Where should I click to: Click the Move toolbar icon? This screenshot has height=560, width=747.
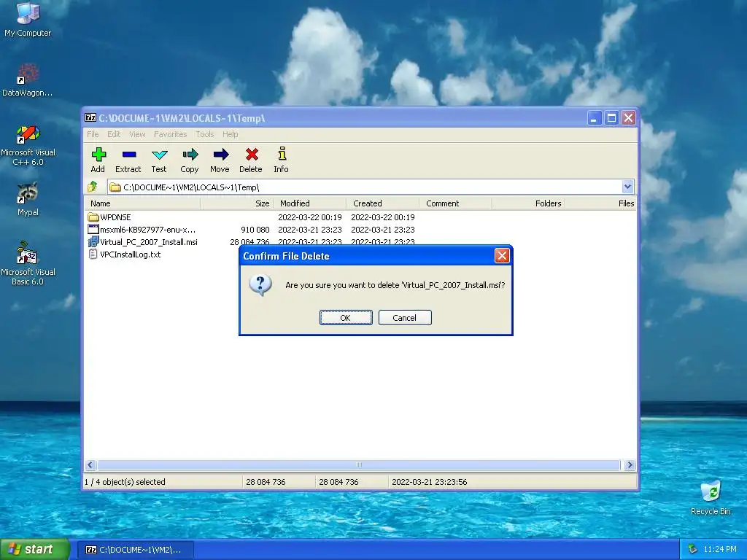(x=220, y=155)
